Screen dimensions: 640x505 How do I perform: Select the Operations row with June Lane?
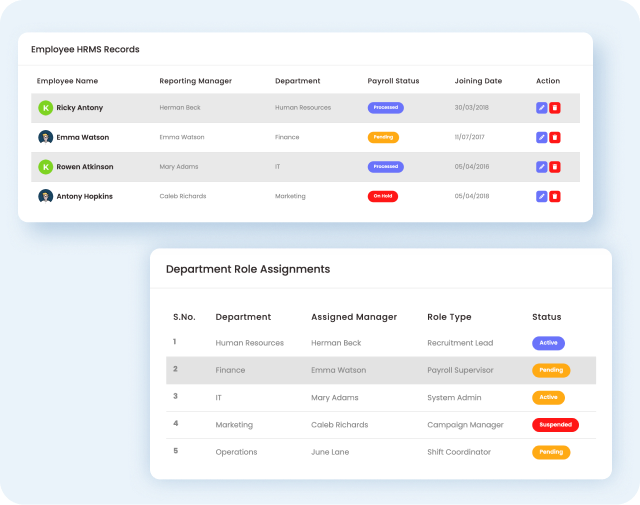coord(380,452)
